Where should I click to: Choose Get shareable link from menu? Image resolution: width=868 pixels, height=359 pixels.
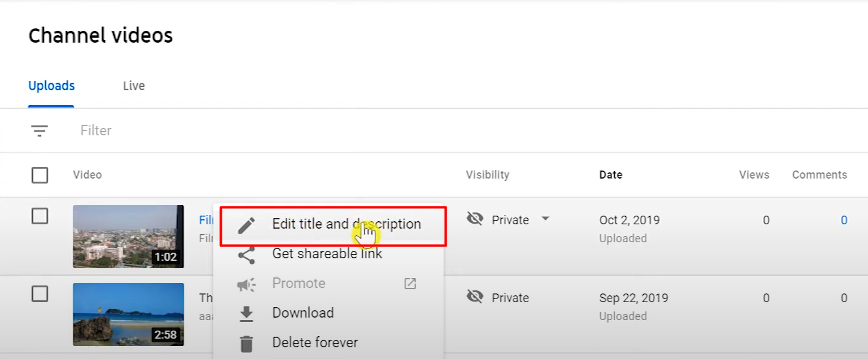point(327,254)
